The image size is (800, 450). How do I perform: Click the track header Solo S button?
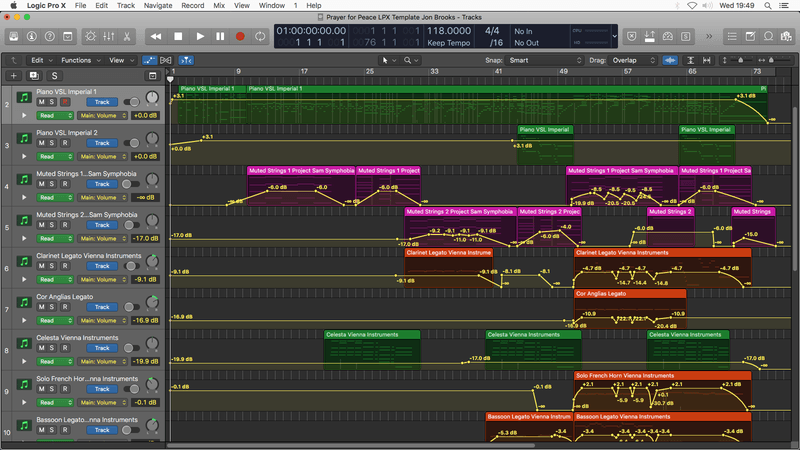tap(54, 76)
